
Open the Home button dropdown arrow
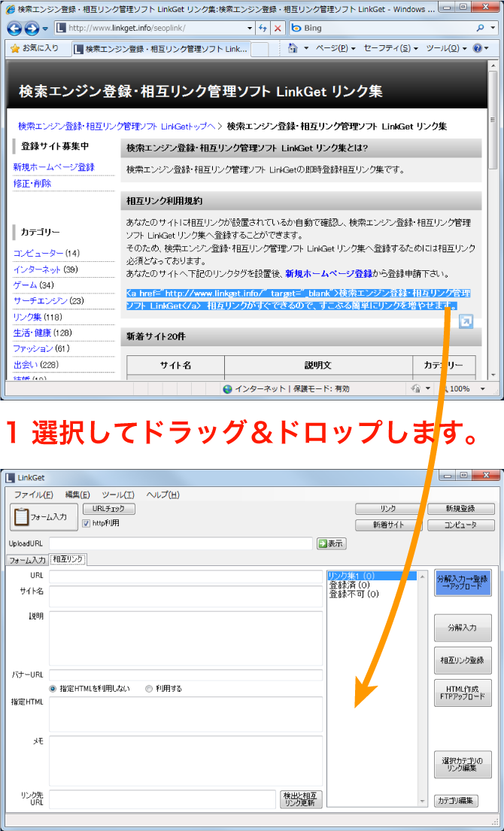pos(305,48)
